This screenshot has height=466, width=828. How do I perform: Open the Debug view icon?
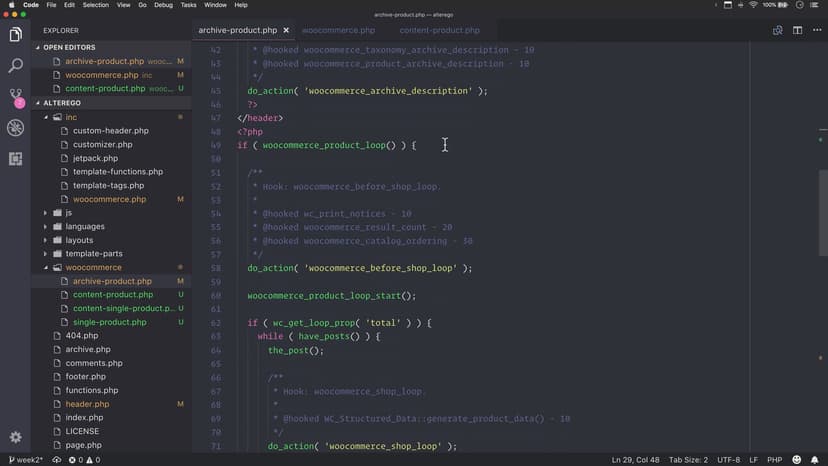15,128
